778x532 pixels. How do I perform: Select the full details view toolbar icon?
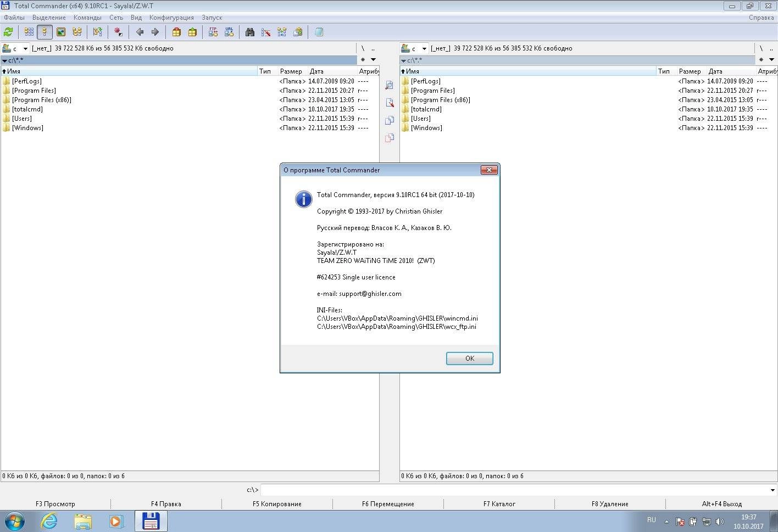click(x=45, y=32)
